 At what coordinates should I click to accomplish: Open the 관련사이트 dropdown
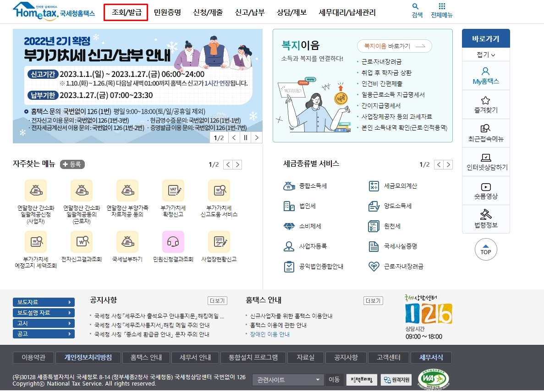pyautogui.click(x=288, y=380)
